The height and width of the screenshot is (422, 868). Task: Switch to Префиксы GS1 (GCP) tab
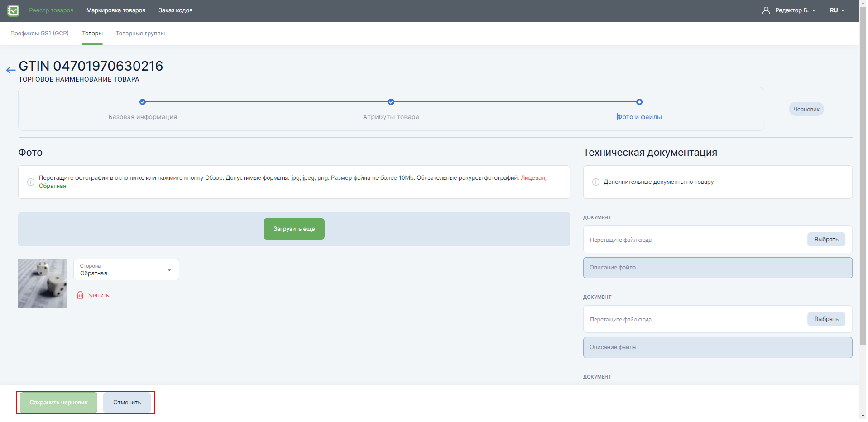(40, 34)
